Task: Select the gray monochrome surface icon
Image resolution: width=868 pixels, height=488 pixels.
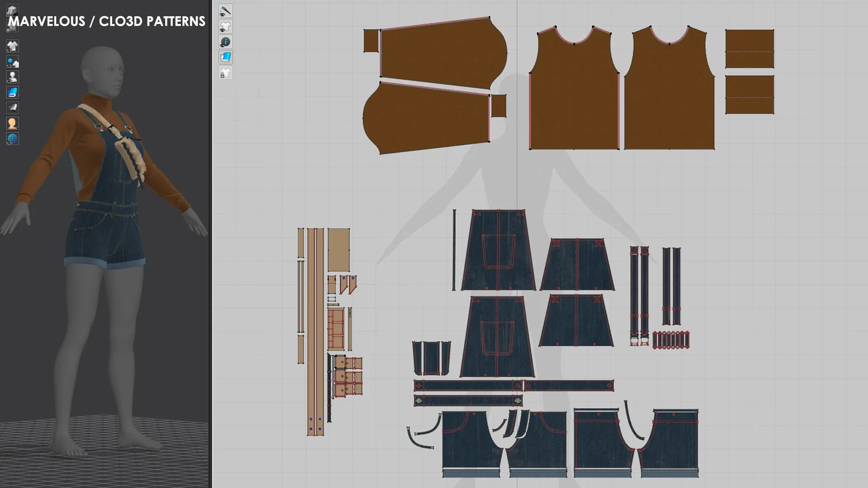Action: pyautogui.click(x=12, y=108)
